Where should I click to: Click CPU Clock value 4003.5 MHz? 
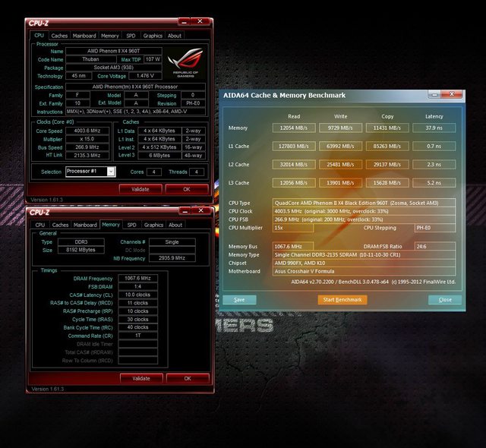click(364, 211)
